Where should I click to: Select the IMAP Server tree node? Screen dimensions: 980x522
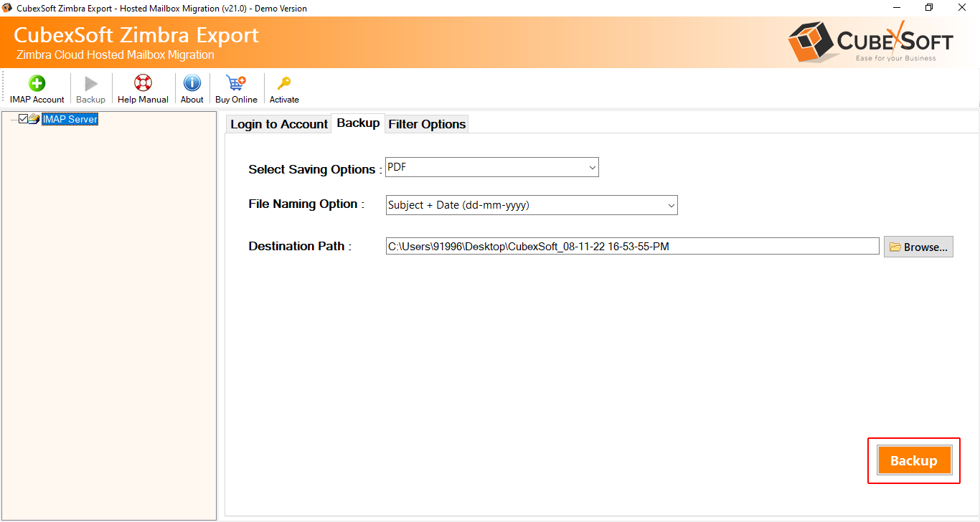pyautogui.click(x=70, y=119)
